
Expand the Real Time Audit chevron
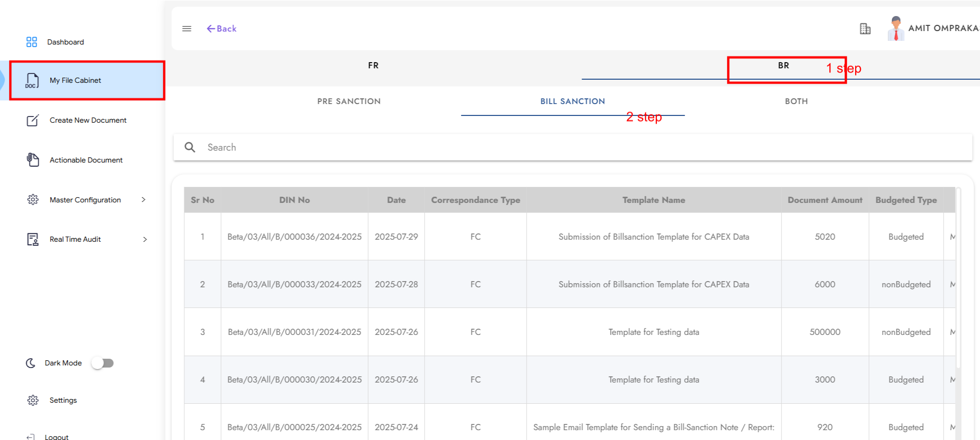click(145, 239)
